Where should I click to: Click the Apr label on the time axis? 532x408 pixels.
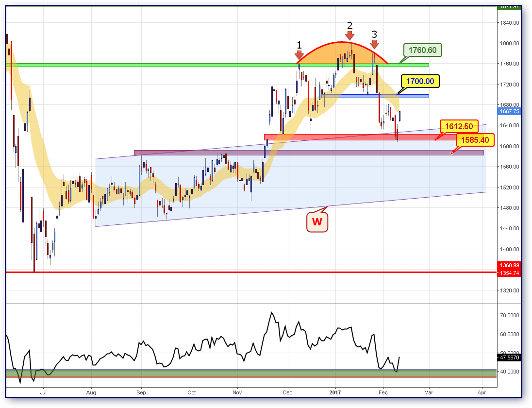click(x=482, y=392)
